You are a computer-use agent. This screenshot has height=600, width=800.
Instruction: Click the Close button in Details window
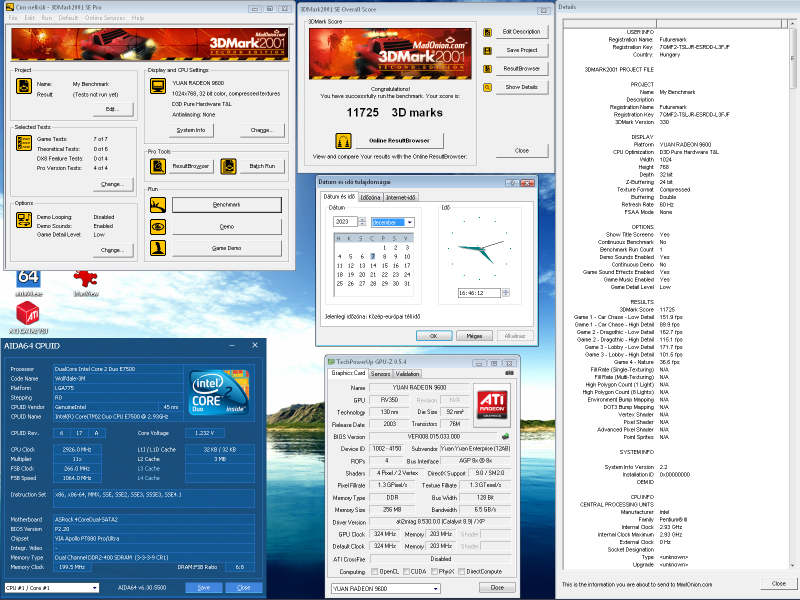pos(779,584)
